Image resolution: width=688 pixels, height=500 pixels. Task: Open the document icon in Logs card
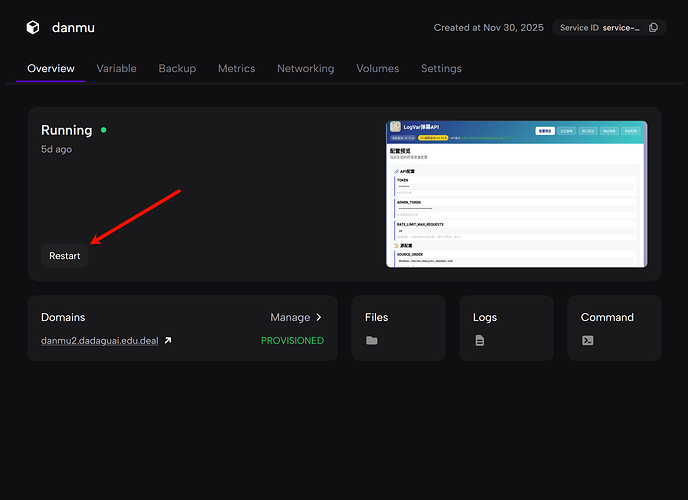click(x=480, y=341)
